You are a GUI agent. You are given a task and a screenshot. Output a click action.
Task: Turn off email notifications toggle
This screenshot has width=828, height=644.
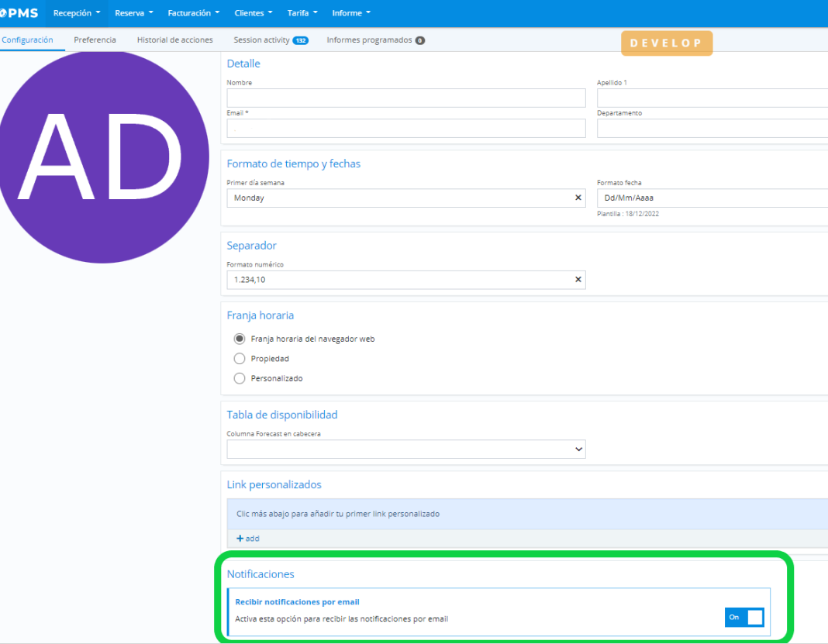(744, 617)
